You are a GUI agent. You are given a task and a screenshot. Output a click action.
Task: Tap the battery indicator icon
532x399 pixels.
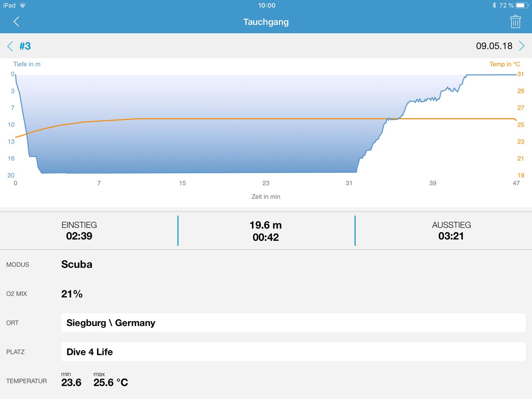(x=521, y=5)
